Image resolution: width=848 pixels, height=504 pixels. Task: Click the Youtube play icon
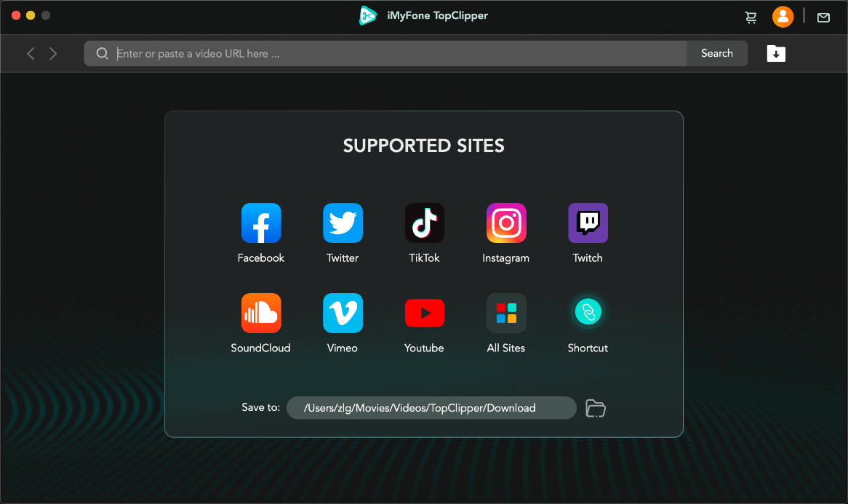424,313
